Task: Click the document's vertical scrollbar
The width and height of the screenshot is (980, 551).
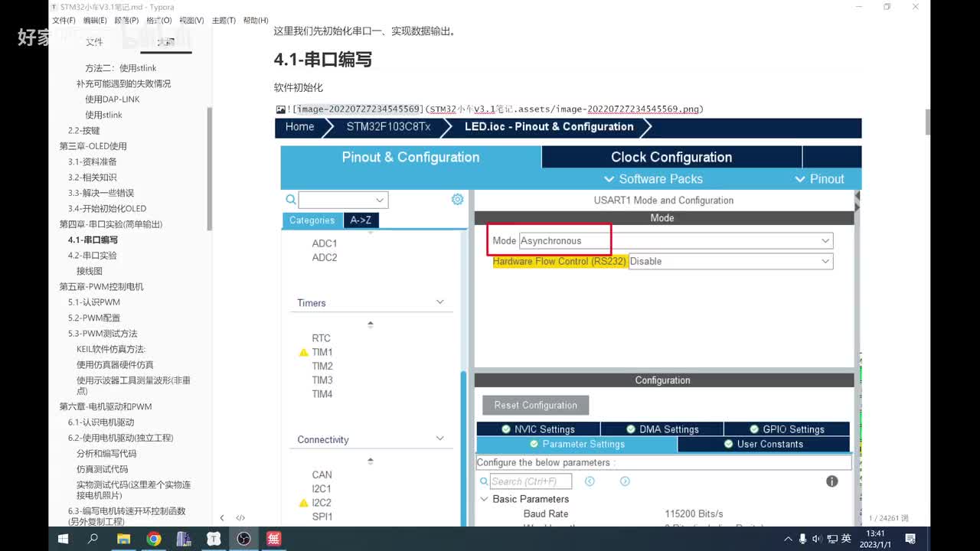Action: point(928,121)
